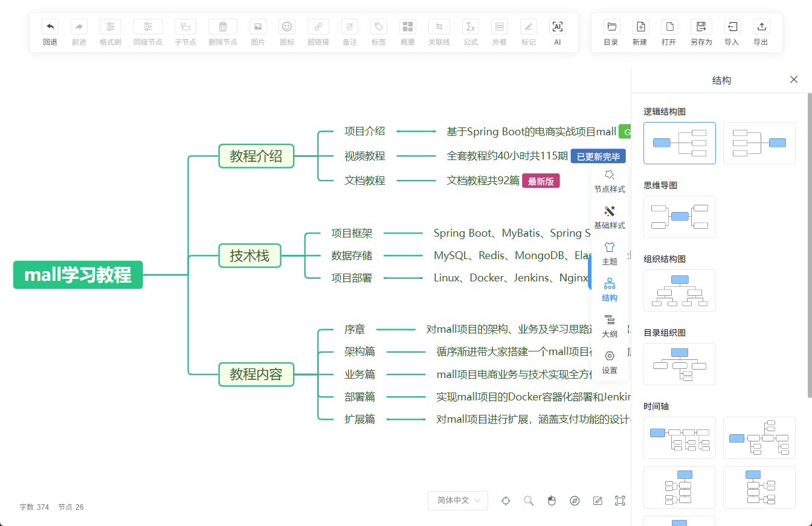Toggle fullscreen view icon
This screenshot has height=526, width=812.
point(619,501)
